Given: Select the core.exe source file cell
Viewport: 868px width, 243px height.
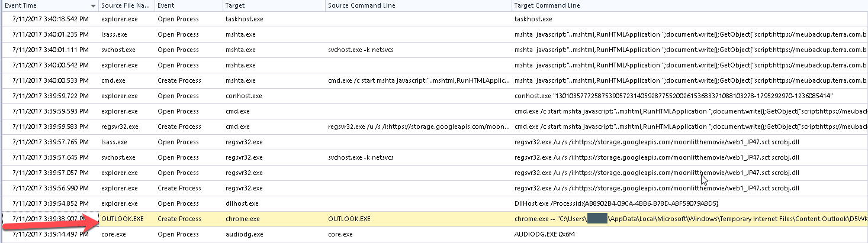Looking at the screenshot, I should click(114, 234).
